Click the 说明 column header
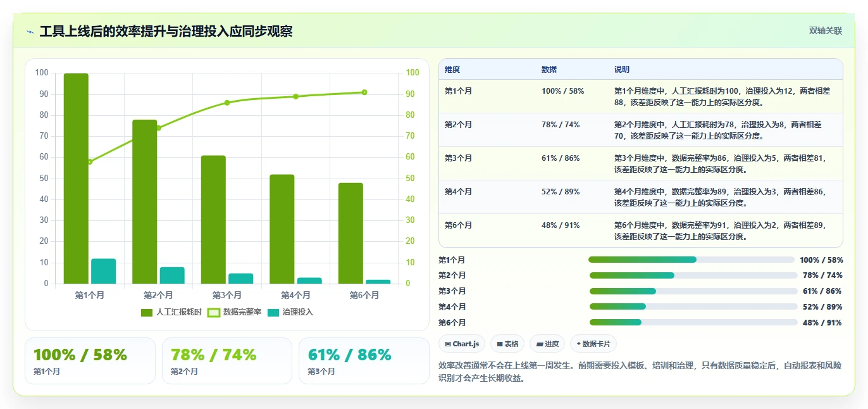Screen dimensions: 868x409 (x=622, y=70)
